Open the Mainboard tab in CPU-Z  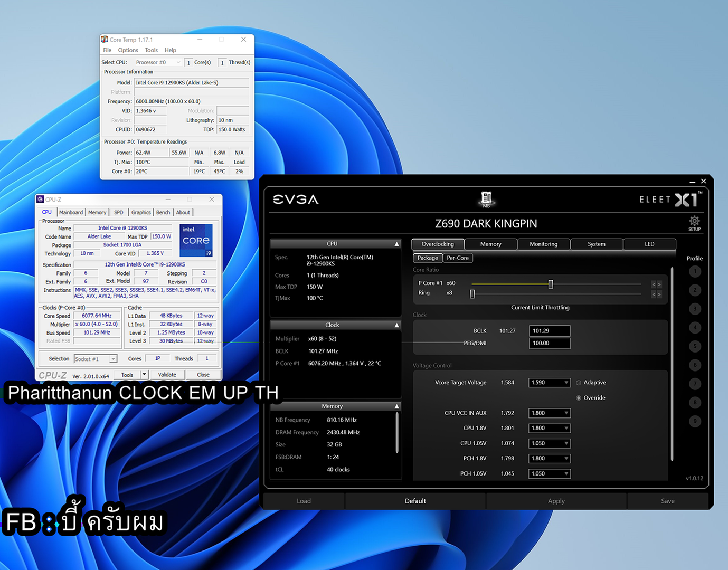[x=71, y=212]
